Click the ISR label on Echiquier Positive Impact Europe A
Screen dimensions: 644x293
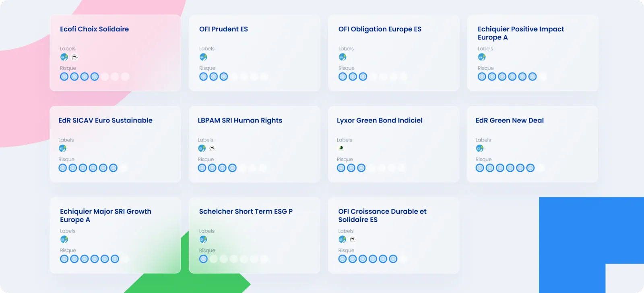click(482, 57)
